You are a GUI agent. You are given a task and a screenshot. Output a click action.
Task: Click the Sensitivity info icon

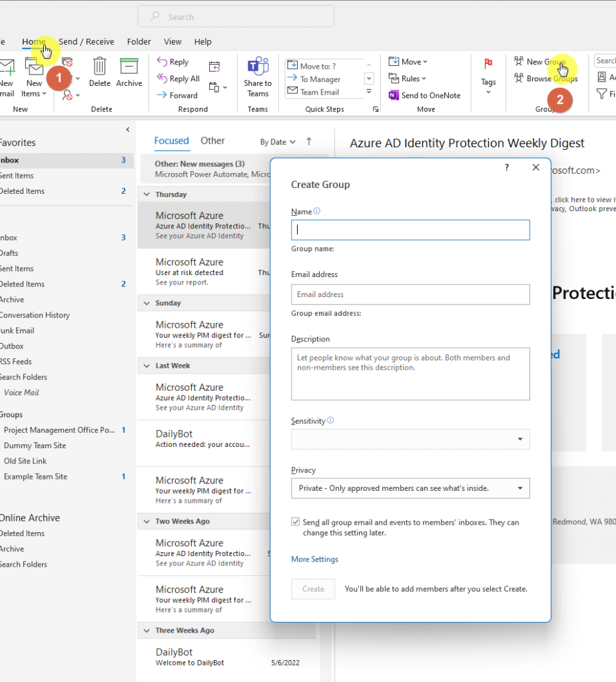tap(330, 420)
